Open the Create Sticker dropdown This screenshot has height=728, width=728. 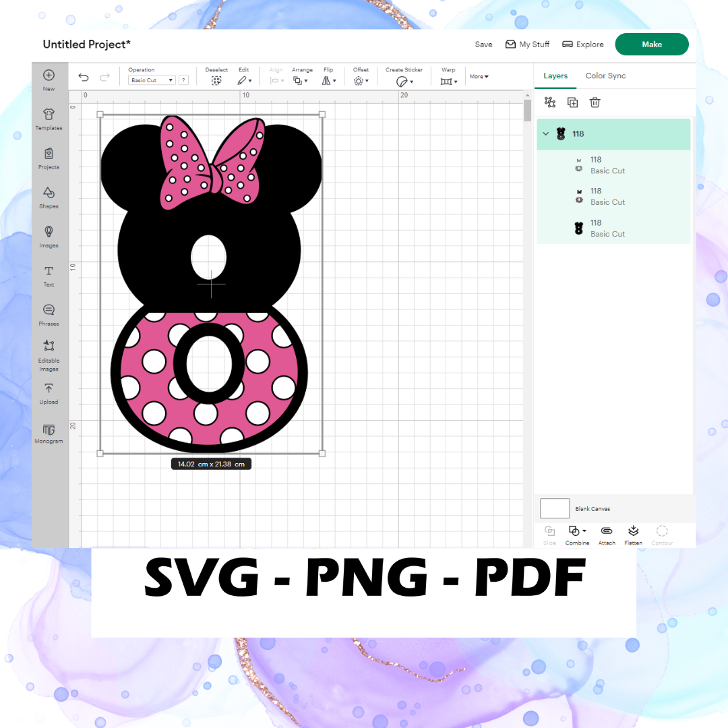[404, 82]
